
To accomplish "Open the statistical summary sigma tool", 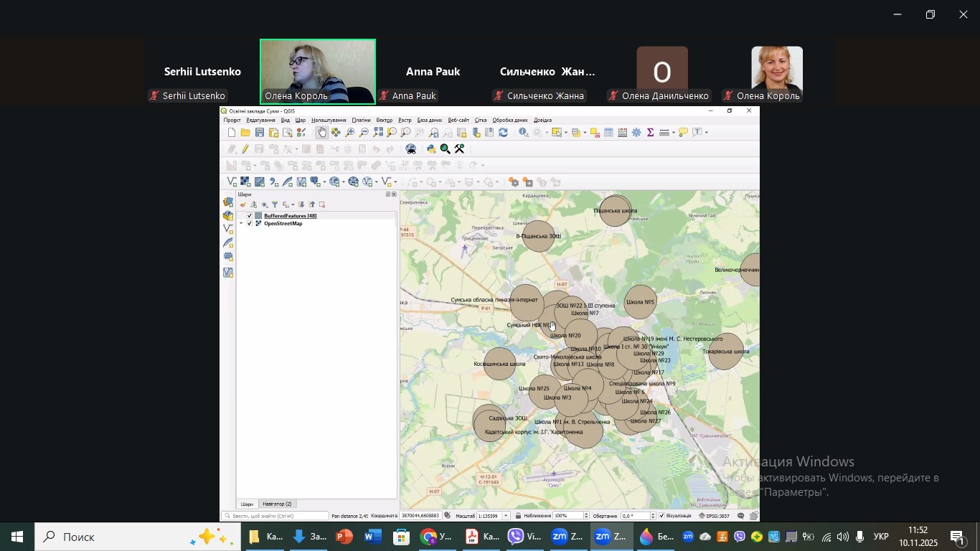I will pos(650,132).
